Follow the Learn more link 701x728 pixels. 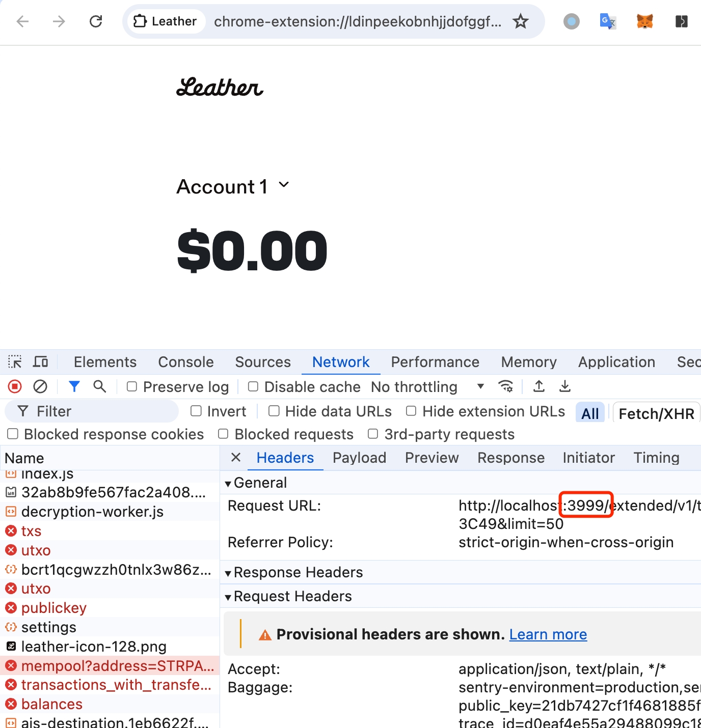coord(548,634)
